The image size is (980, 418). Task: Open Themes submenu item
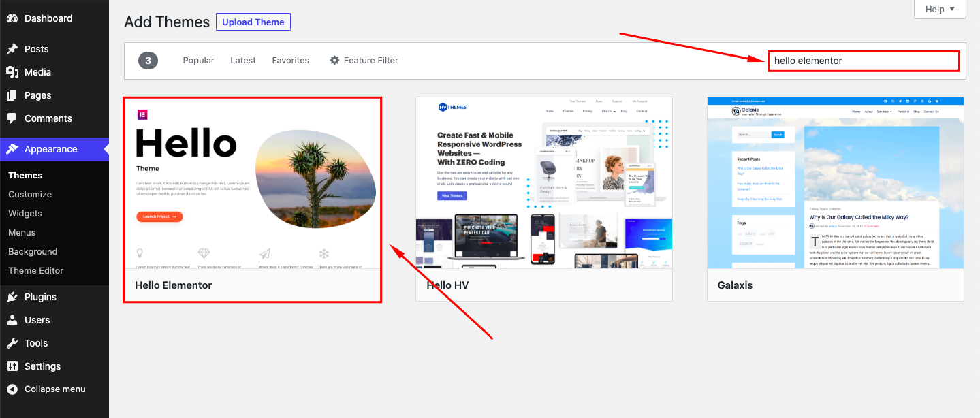[x=25, y=175]
